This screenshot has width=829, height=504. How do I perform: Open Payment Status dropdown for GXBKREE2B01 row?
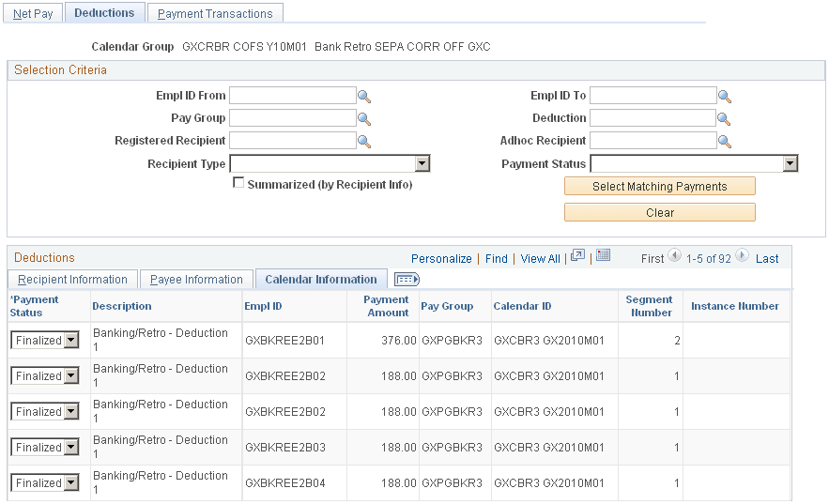point(45,341)
